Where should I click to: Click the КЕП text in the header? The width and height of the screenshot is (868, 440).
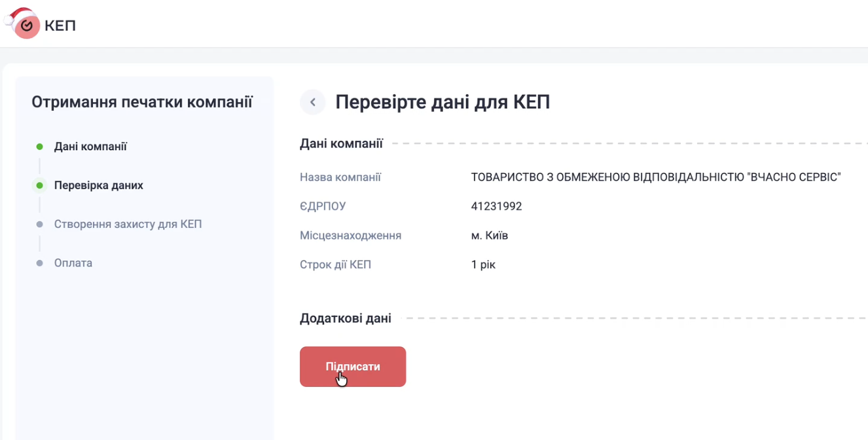coord(60,26)
